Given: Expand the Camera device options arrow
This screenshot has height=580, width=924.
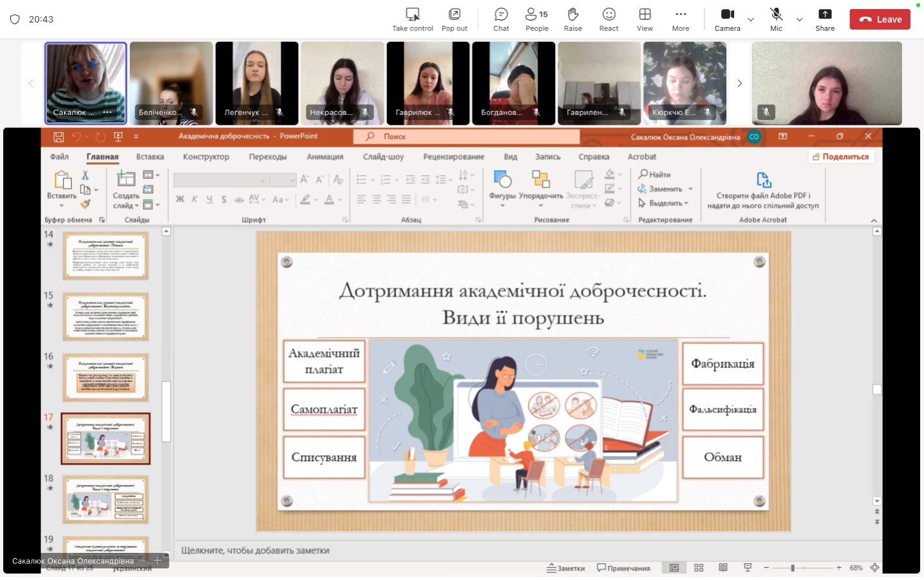Looking at the screenshot, I should pos(751,20).
